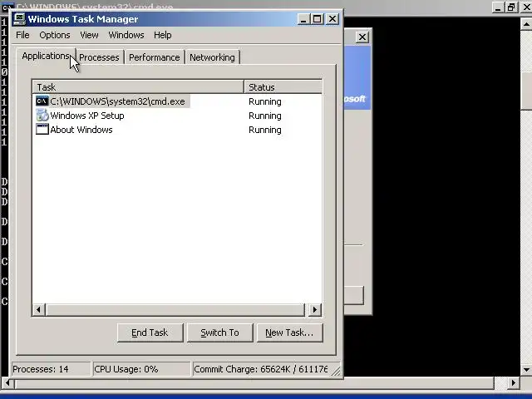Maximize the Windows Task Manager window
The image size is (532, 399).
[318, 19]
